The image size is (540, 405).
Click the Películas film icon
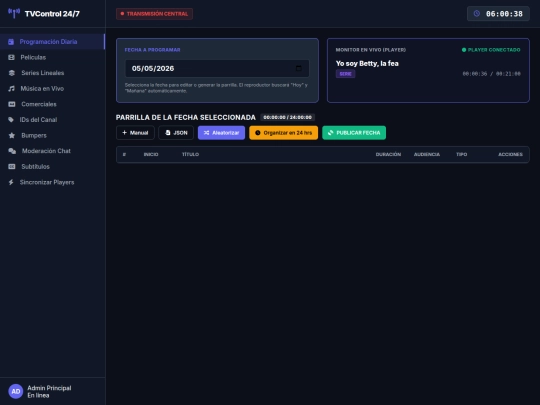pyautogui.click(x=11, y=57)
